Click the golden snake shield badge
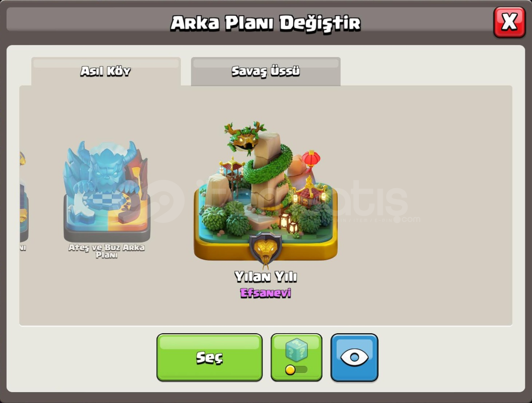 pyautogui.click(x=265, y=250)
